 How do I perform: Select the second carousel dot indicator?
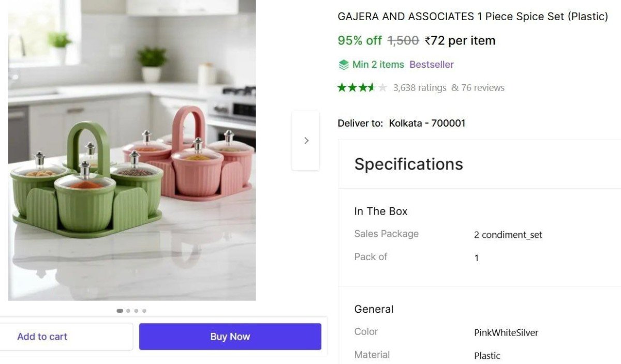point(128,311)
